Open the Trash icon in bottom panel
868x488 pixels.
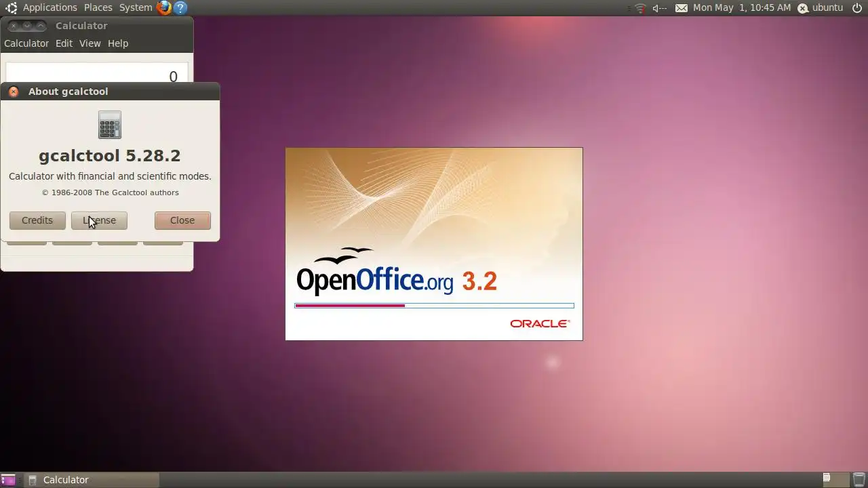(x=858, y=480)
